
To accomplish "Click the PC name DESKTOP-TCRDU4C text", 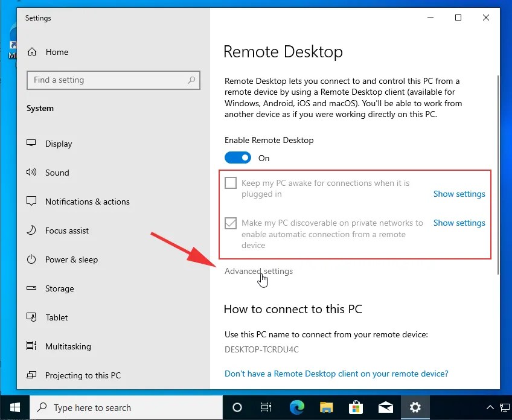I will pos(261,349).
